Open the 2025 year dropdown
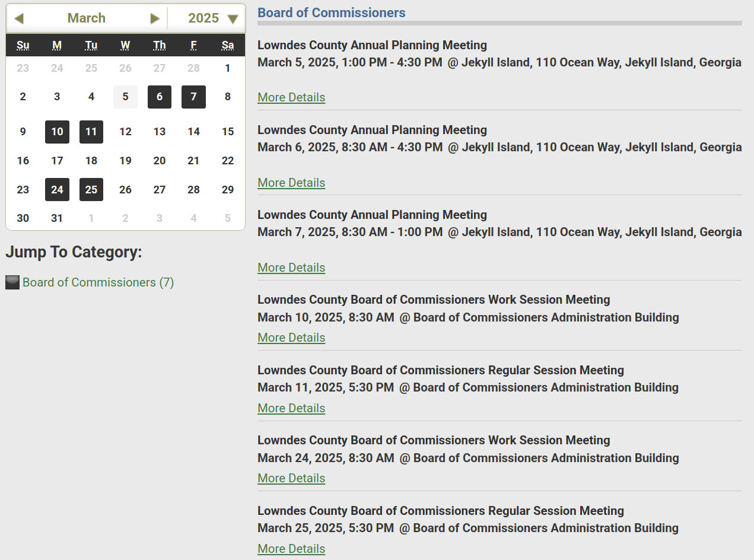This screenshot has height=560, width=754. coord(206,18)
